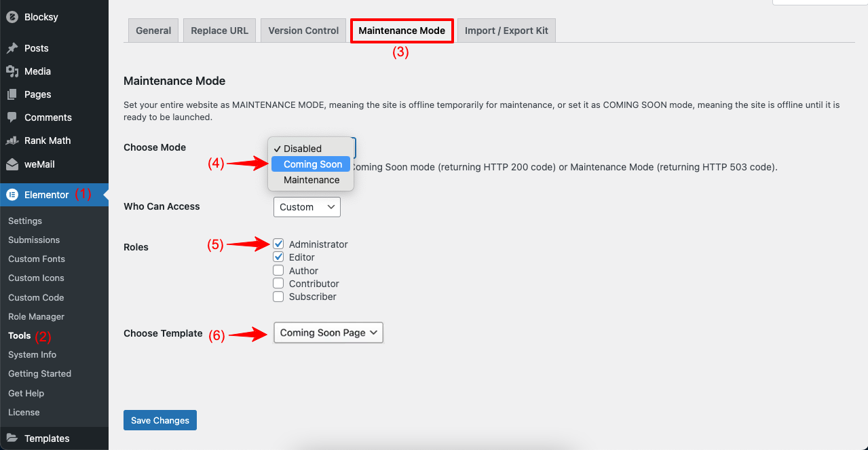868x450 pixels.
Task: Switch to the Replace URL tab
Action: tap(219, 31)
